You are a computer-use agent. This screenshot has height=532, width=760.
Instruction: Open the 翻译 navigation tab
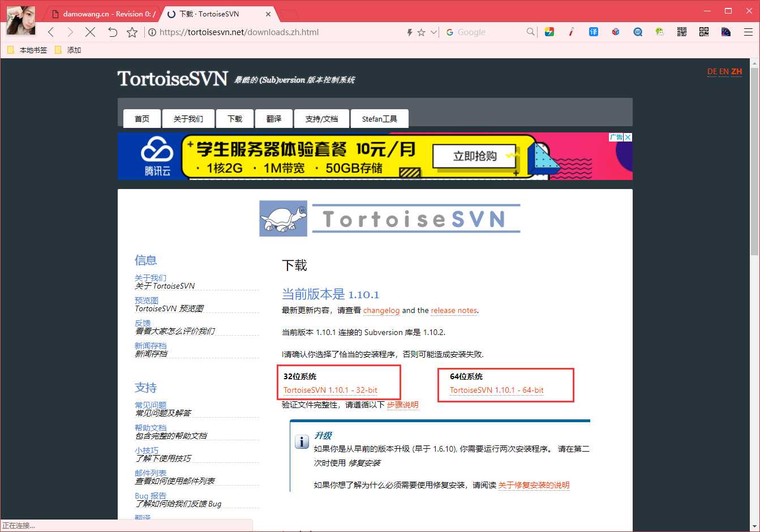[274, 119]
